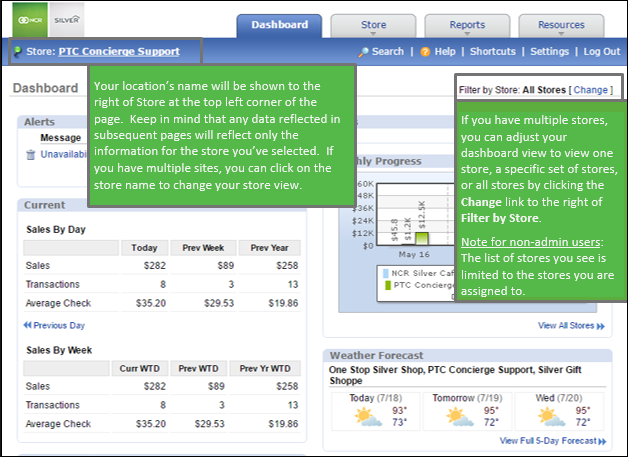
Task: Click the Prev Yr WTD column header
Action: 265,368
